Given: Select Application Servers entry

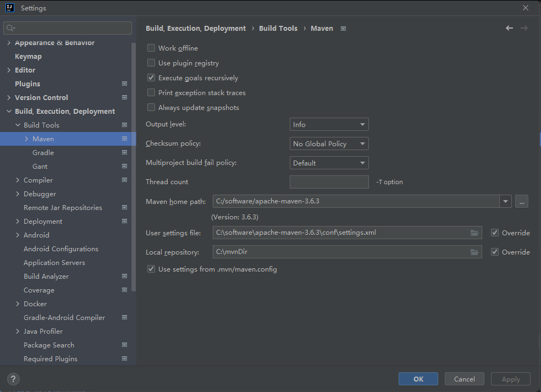Looking at the screenshot, I should (x=54, y=263).
